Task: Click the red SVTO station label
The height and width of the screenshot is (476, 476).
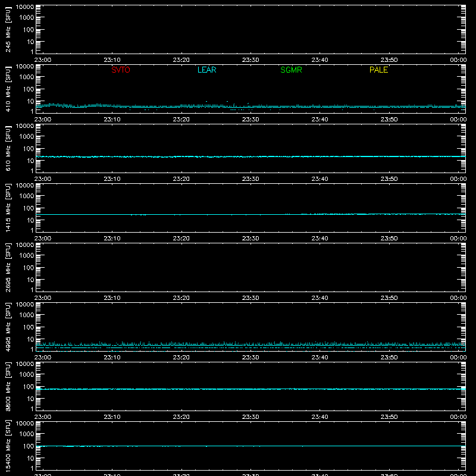Action: click(121, 70)
